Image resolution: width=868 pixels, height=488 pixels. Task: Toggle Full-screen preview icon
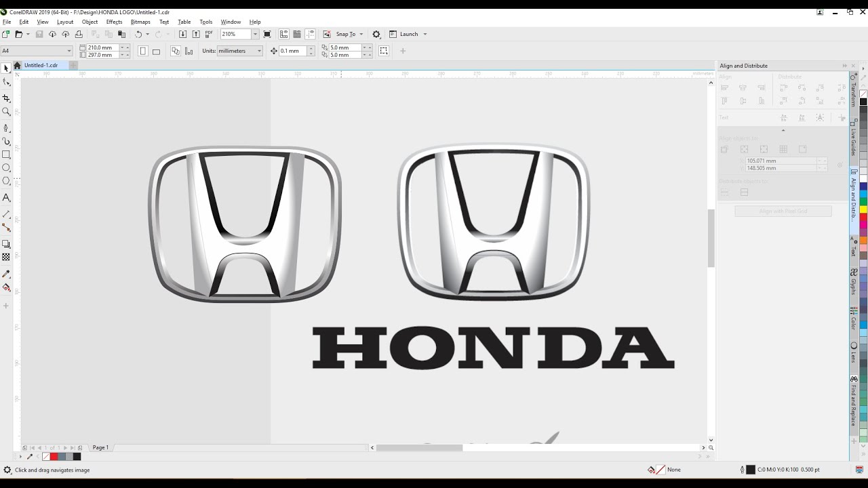267,34
